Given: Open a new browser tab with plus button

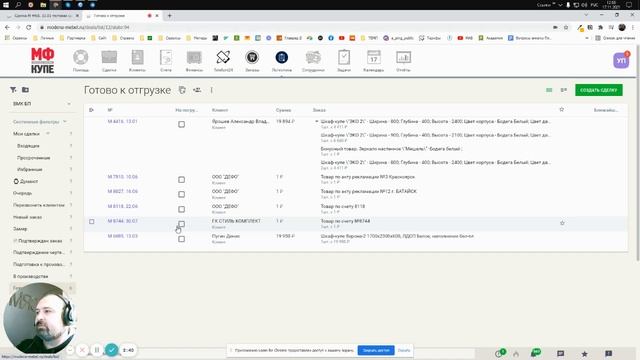Looking at the screenshot, I should 169,16.
